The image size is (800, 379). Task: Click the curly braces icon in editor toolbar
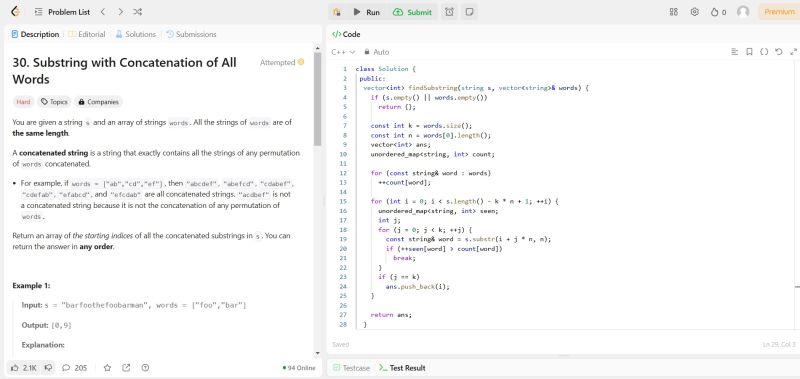click(x=764, y=52)
